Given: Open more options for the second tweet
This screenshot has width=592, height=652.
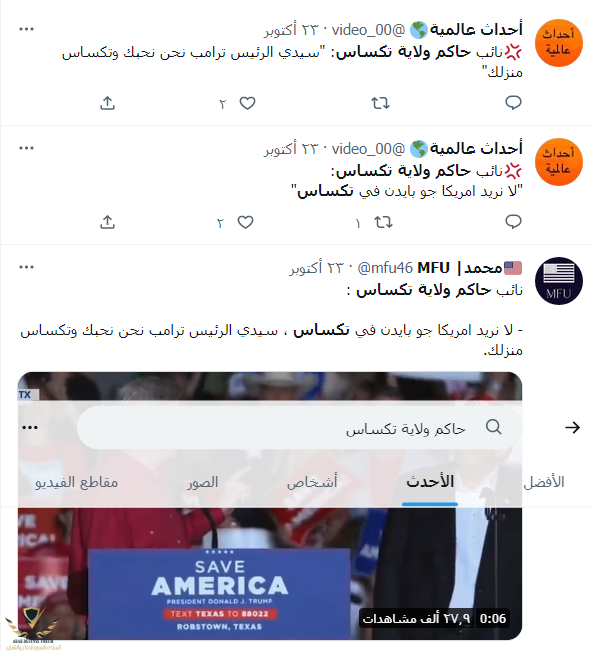Looking at the screenshot, I should click(27, 148).
